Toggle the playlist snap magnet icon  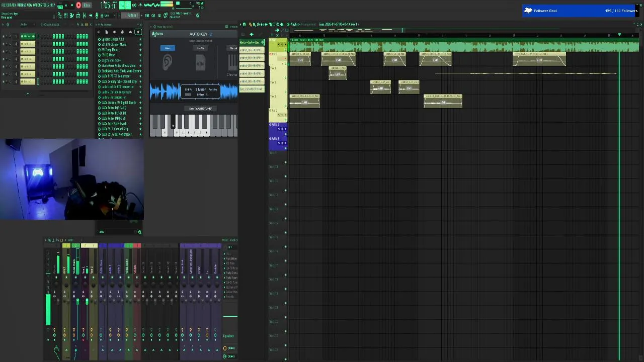(244, 24)
